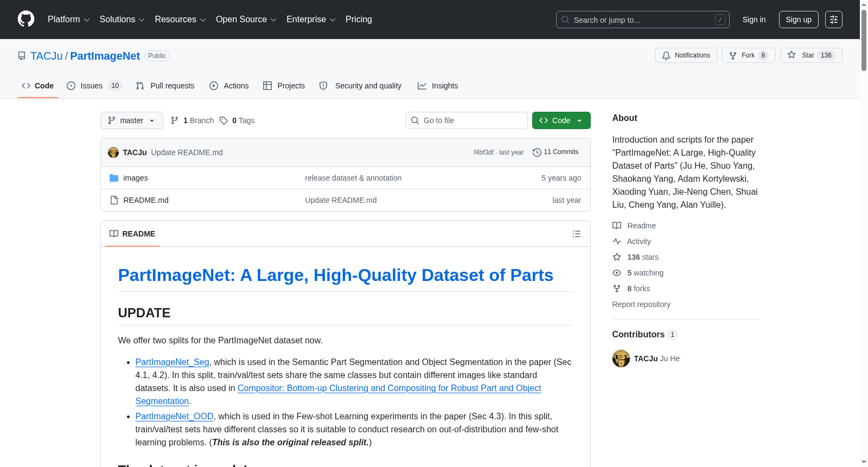Screen dimensions: 868x467
Task: Open the README.md file
Action: (146, 200)
